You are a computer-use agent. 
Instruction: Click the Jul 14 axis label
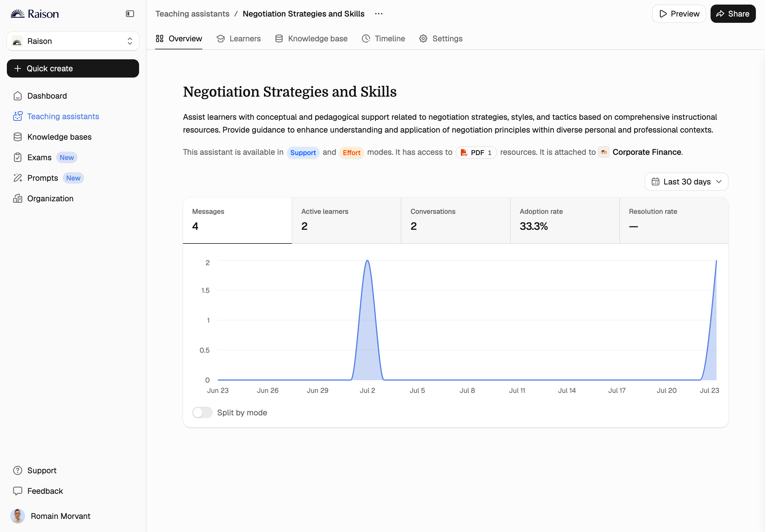[567, 390]
